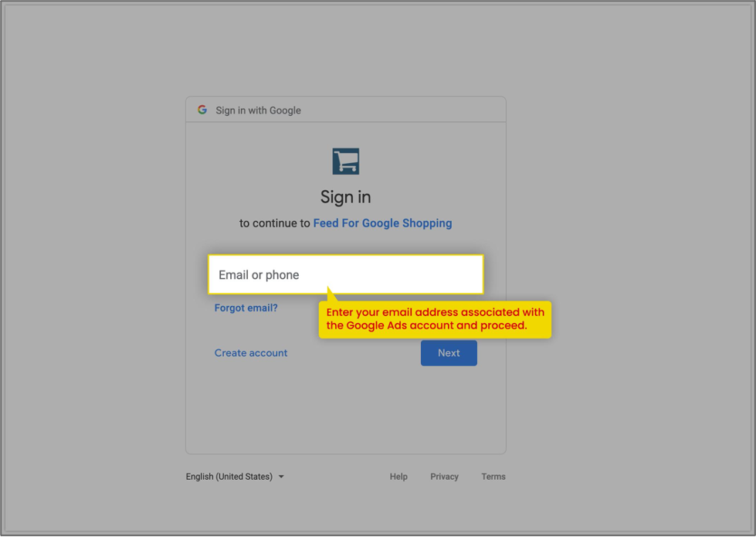Screen dimensions: 756x537
Task: Open the Help link in footer
Action: (x=398, y=477)
